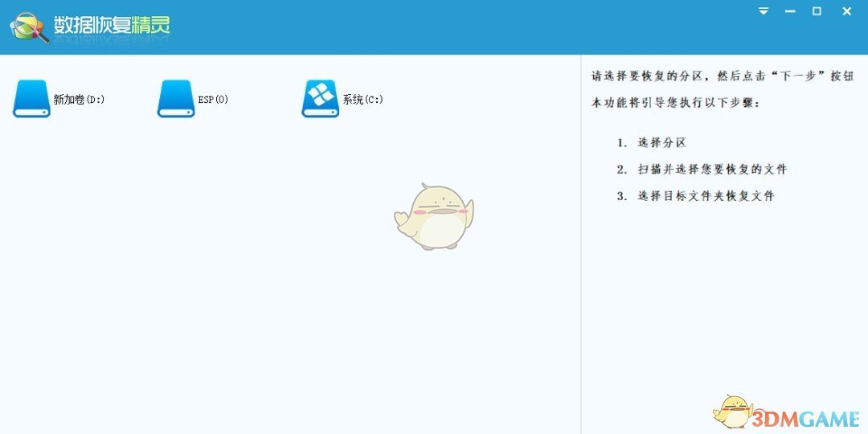Select the 系统(C:) Windows drive icon
This screenshot has height=434, width=868.
pyautogui.click(x=321, y=99)
